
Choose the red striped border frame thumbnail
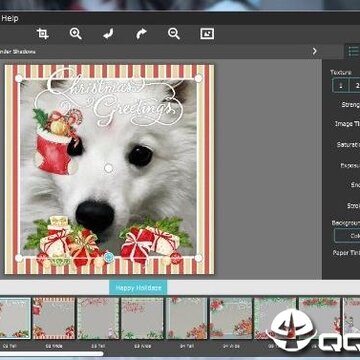(x=54, y=318)
